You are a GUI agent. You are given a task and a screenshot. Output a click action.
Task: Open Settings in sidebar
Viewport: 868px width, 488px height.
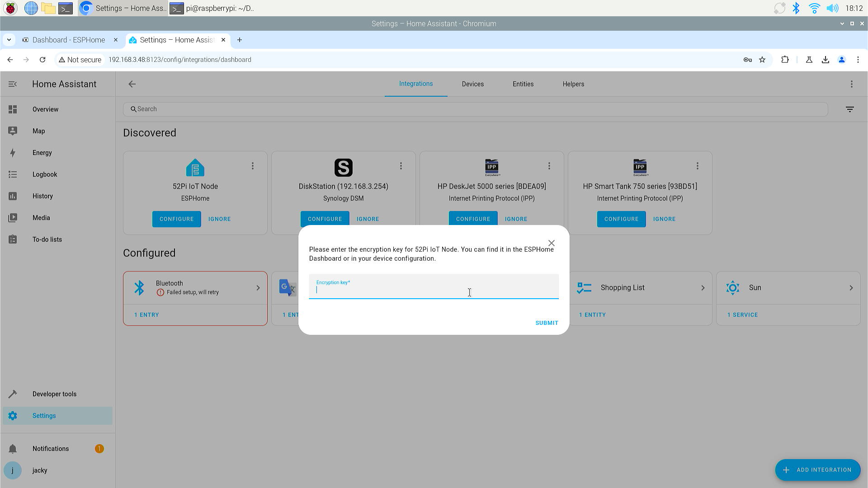[57, 416]
